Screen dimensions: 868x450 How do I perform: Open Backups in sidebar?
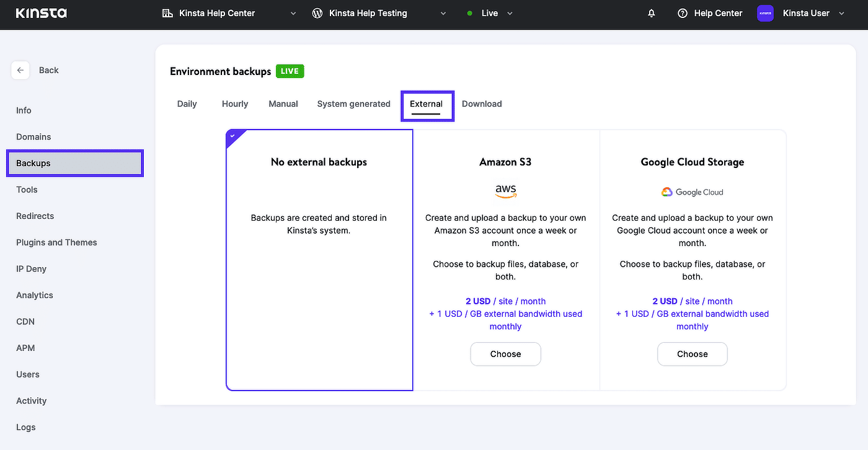click(x=75, y=163)
